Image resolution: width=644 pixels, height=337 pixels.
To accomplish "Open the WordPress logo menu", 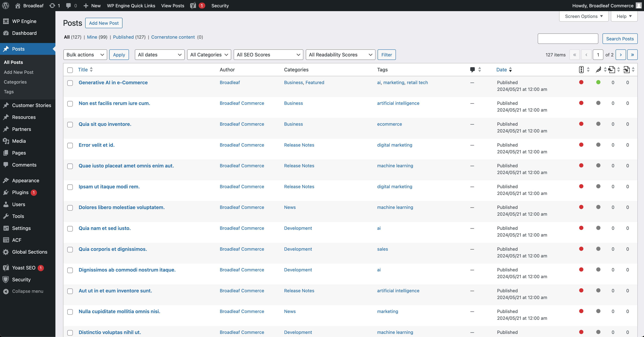I will pos(6,6).
